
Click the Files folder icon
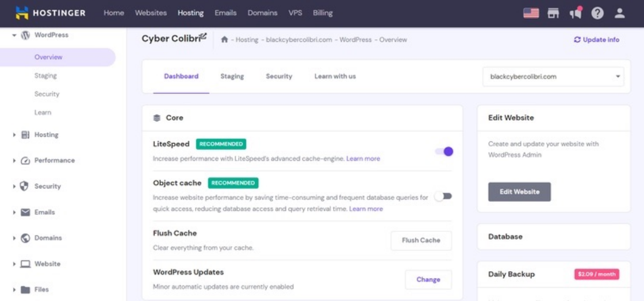(25, 290)
